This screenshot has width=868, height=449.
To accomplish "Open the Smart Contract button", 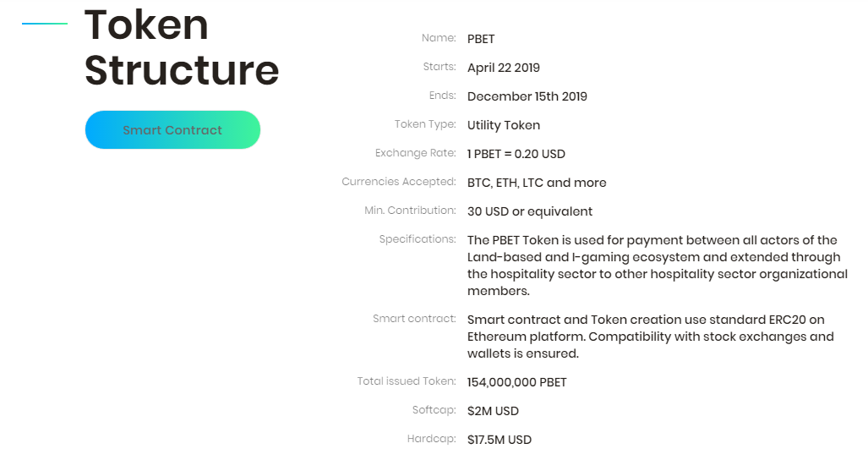I will tap(172, 130).
